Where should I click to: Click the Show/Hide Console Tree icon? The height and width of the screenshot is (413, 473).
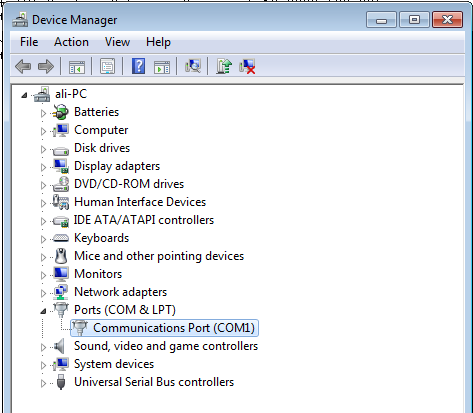tap(77, 66)
